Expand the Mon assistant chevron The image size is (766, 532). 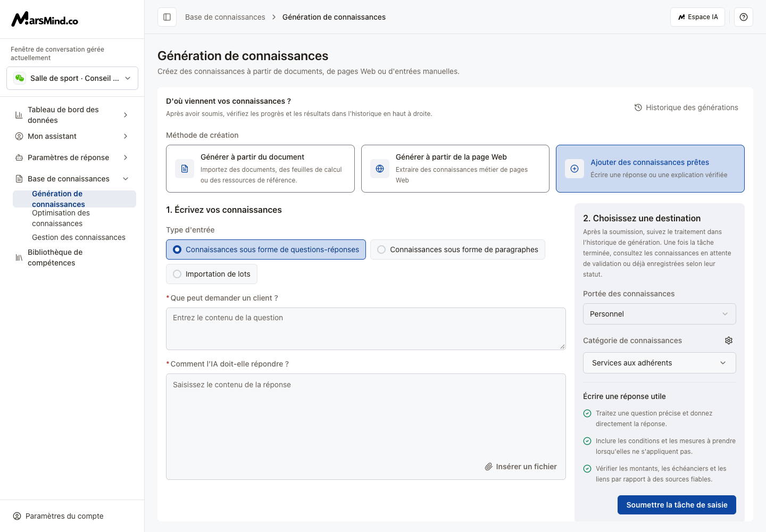(x=126, y=136)
